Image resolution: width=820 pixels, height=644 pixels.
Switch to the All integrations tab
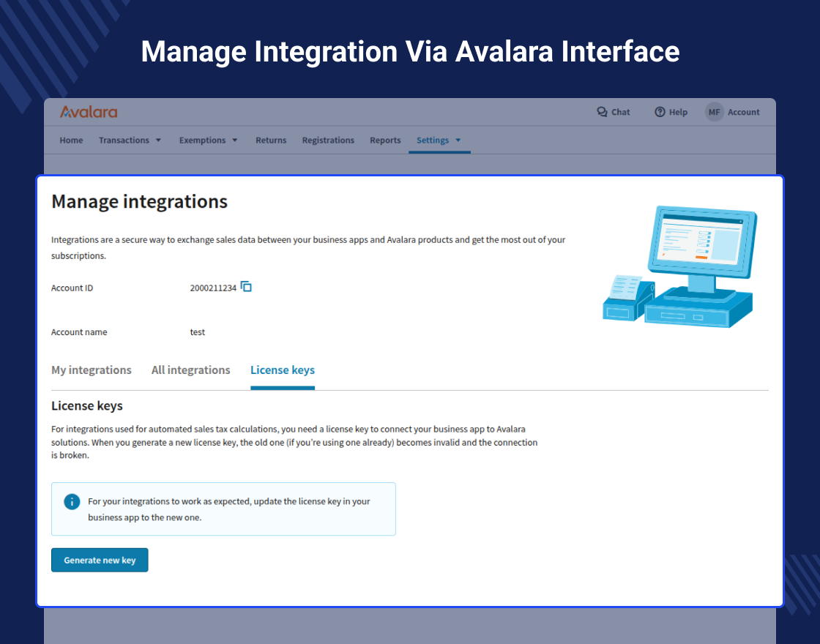click(x=190, y=370)
